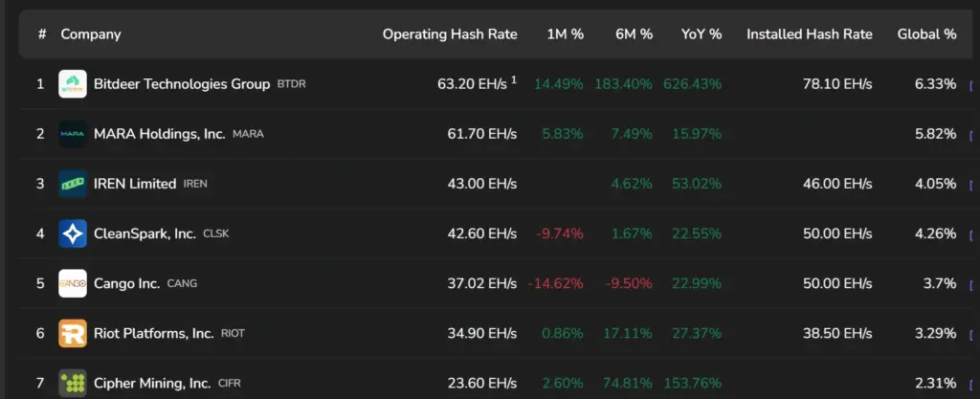980x399 pixels.
Task: Click the IREN Limited green logo
Action: click(73, 184)
